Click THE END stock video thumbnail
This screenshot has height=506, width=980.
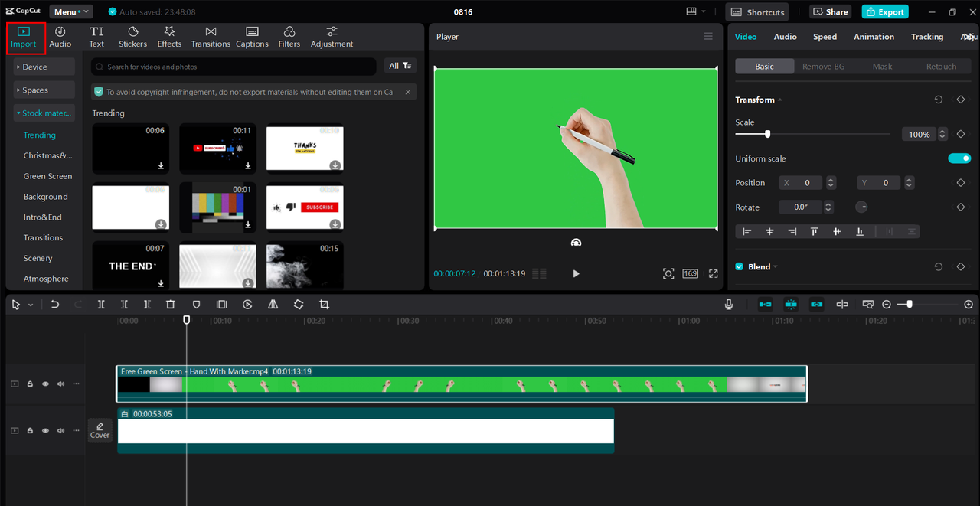pyautogui.click(x=131, y=265)
